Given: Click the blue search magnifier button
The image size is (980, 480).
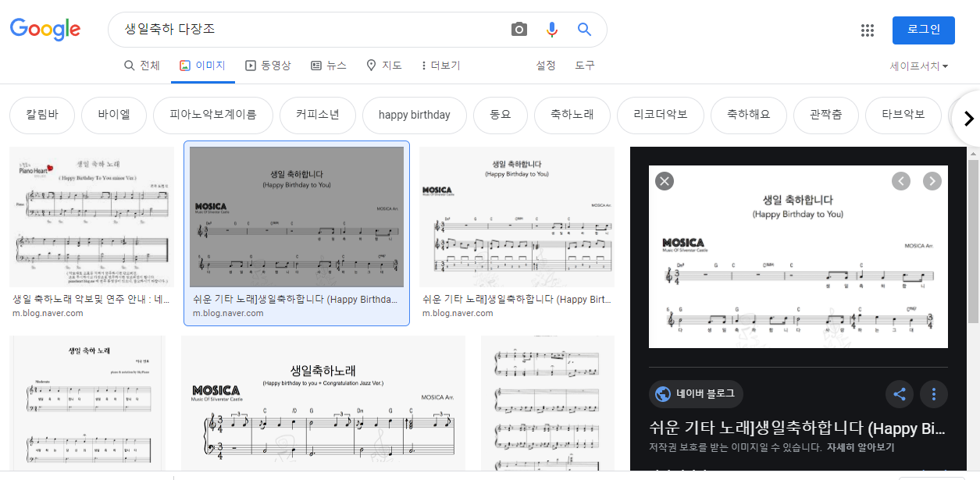Looking at the screenshot, I should 584,30.
